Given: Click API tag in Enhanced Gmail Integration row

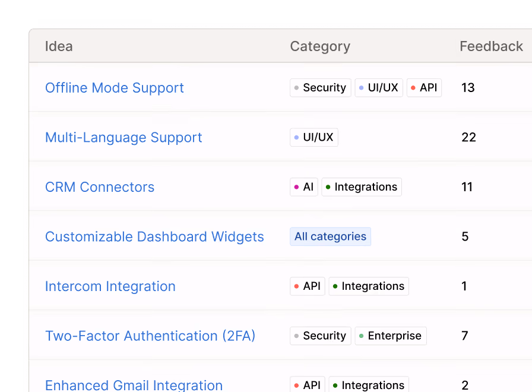Looking at the screenshot, I should tap(308, 384).
